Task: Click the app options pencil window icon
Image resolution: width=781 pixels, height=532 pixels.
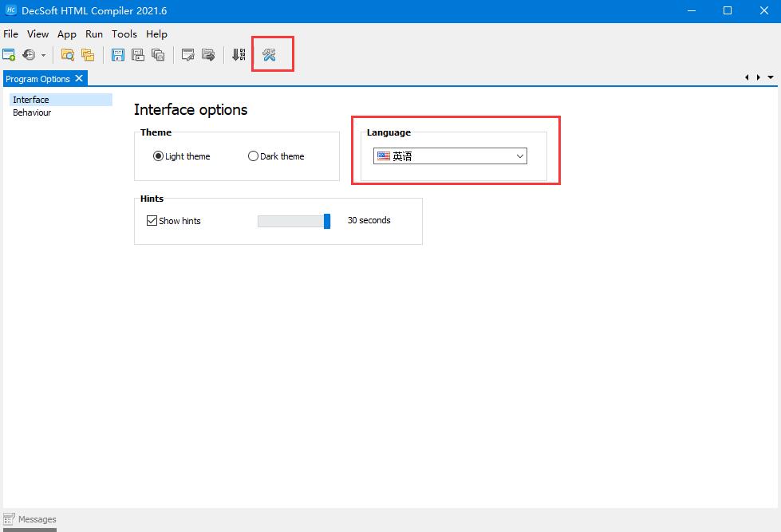Action: [x=188, y=55]
